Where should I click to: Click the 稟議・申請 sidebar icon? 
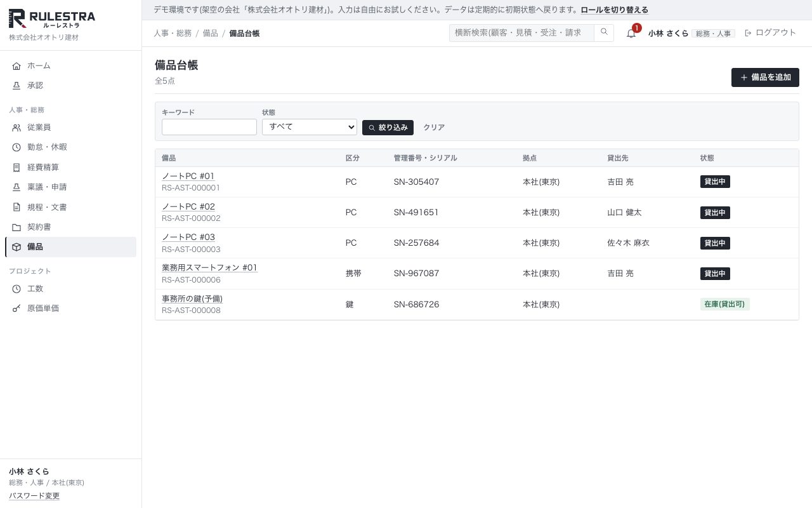(x=16, y=187)
